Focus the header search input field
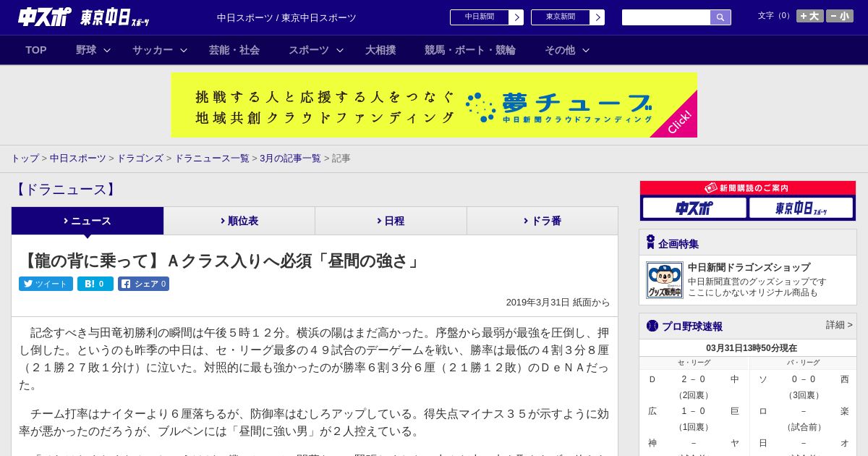The image size is (868, 456). click(x=666, y=17)
